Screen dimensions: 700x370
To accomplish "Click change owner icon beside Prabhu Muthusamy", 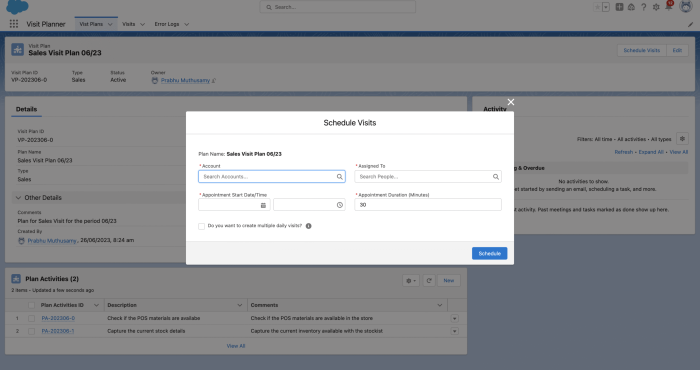I will click(214, 81).
